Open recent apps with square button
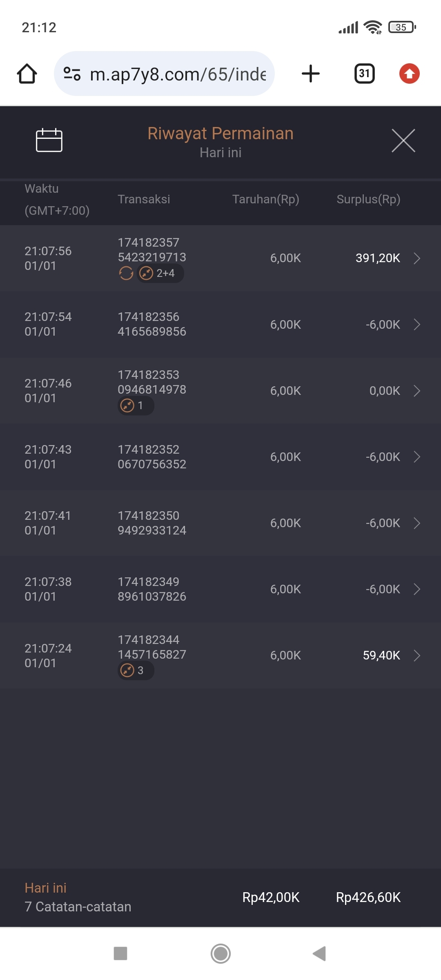Viewport: 441px width, 980px height. [120, 953]
